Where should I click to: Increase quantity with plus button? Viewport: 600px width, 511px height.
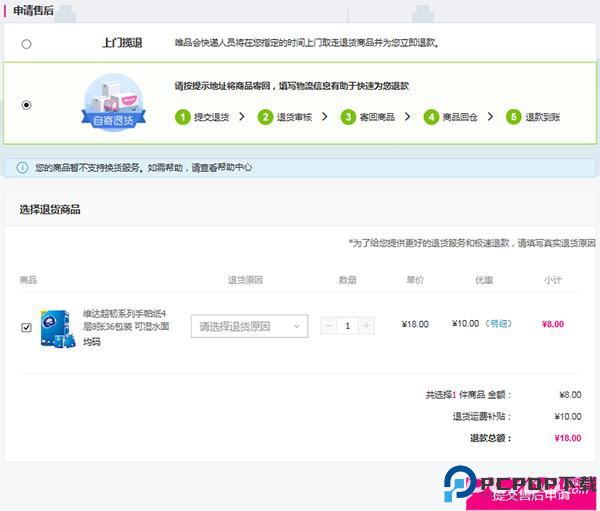click(x=366, y=326)
